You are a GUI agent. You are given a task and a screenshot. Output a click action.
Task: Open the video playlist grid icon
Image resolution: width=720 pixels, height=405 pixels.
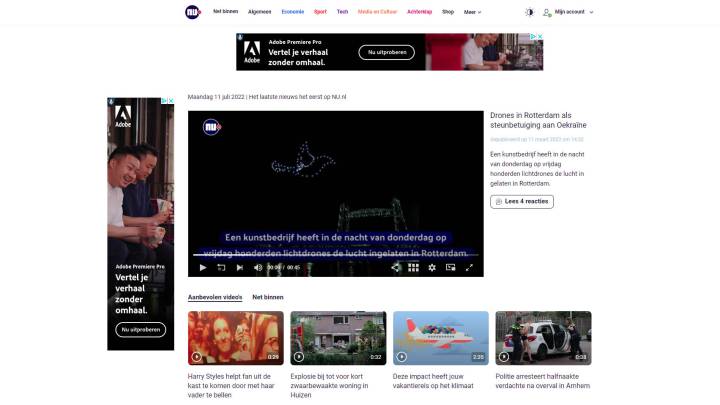(413, 267)
